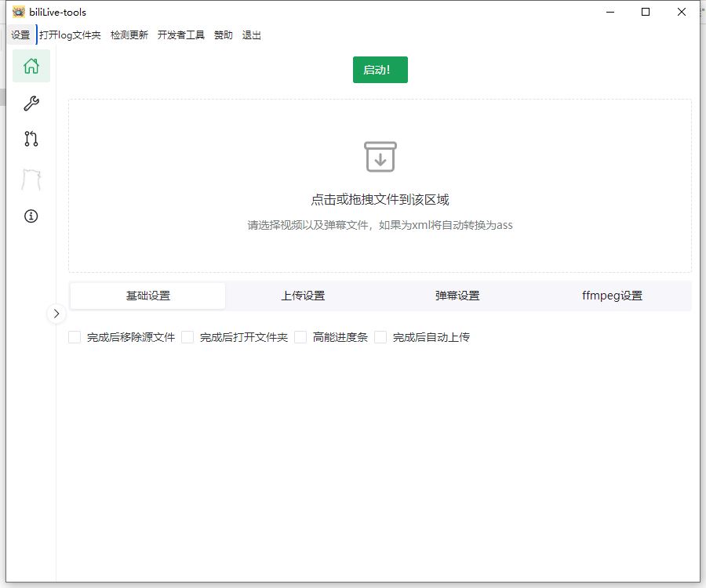Image resolution: width=706 pixels, height=588 pixels.
Task: Enable the 完成后移除源文件 checkbox
Action: point(75,337)
